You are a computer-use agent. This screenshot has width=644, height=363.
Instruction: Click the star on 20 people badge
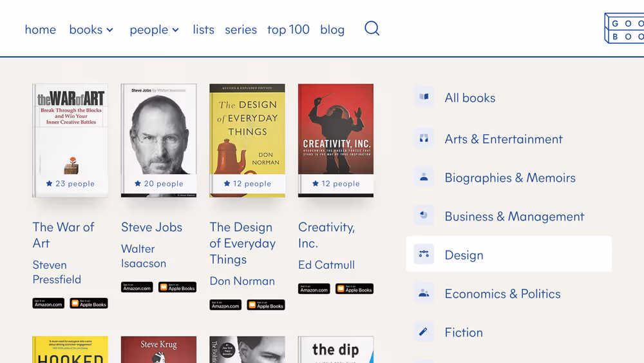tap(138, 183)
